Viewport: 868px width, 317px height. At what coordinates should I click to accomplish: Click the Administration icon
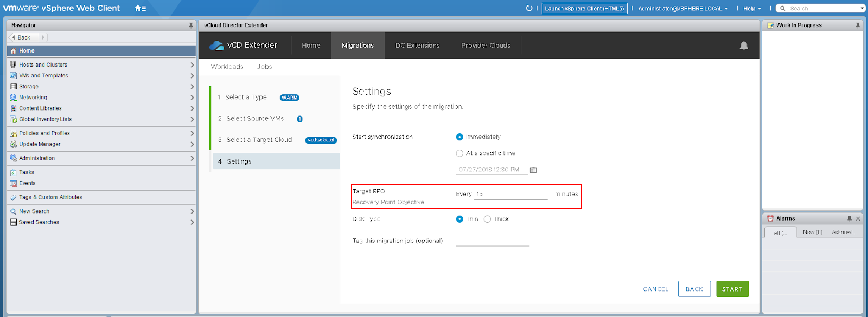coord(13,158)
